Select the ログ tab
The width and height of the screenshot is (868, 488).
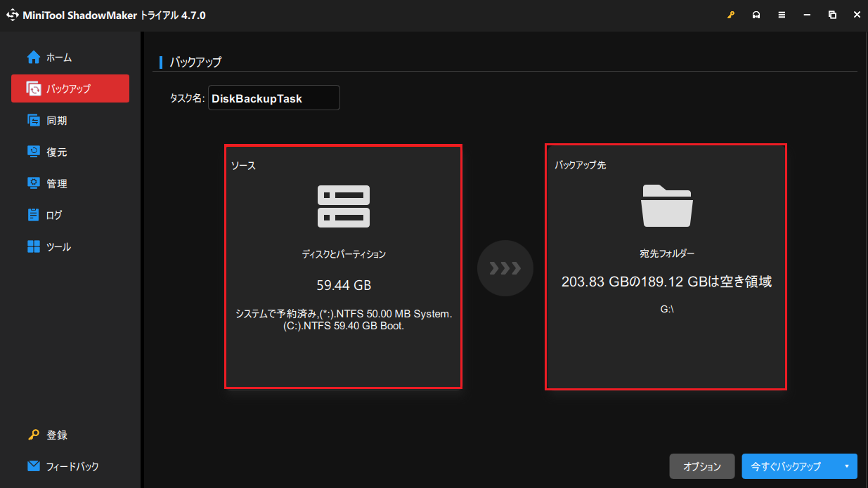(53, 215)
